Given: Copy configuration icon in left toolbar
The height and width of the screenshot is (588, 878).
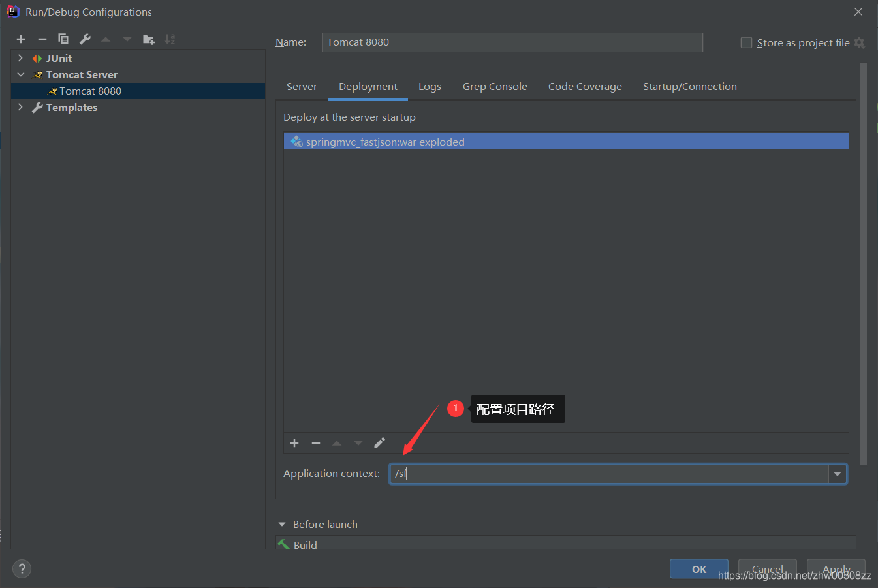Looking at the screenshot, I should coord(63,39).
